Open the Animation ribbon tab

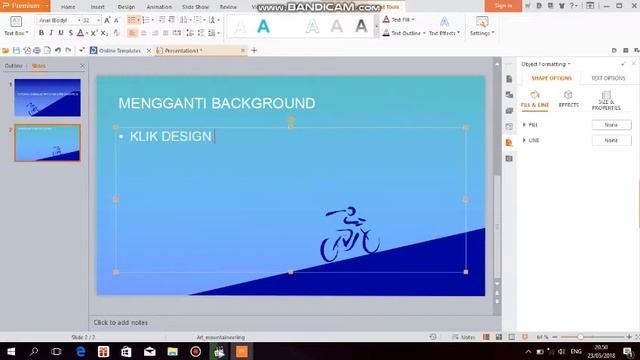coord(159,7)
